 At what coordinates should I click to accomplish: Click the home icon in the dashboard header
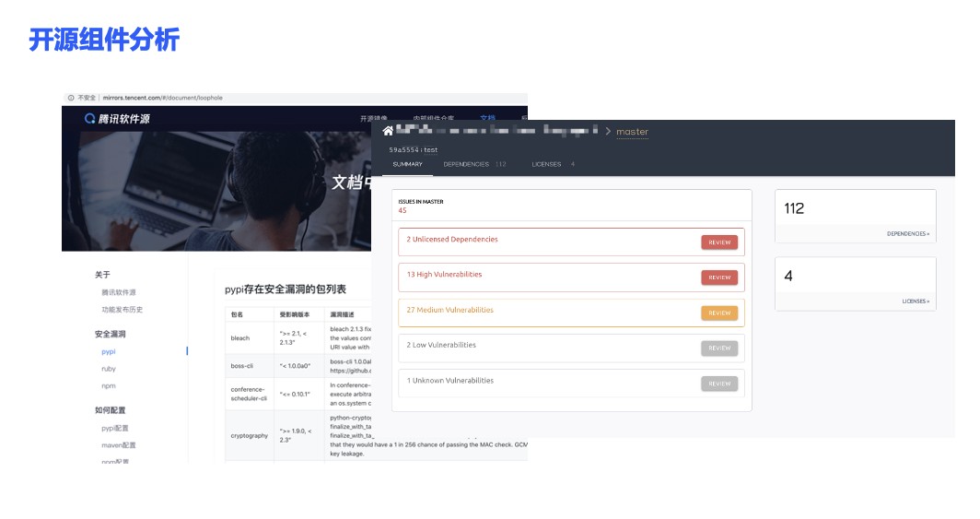pos(388,131)
